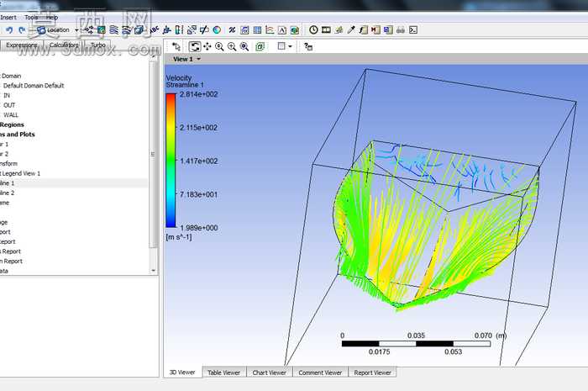Undo the last action

click(9, 30)
